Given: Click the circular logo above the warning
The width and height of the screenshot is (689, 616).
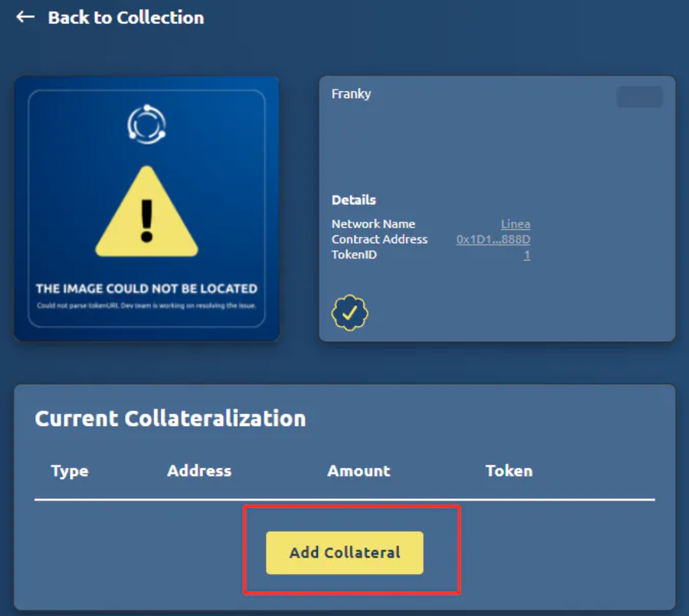Looking at the screenshot, I should coord(146,124).
